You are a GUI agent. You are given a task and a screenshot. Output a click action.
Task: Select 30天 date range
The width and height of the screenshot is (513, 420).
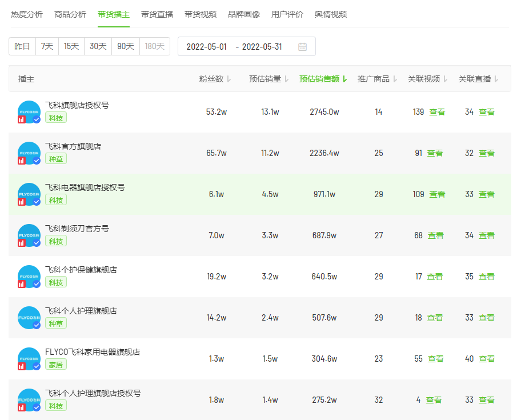tap(98, 46)
